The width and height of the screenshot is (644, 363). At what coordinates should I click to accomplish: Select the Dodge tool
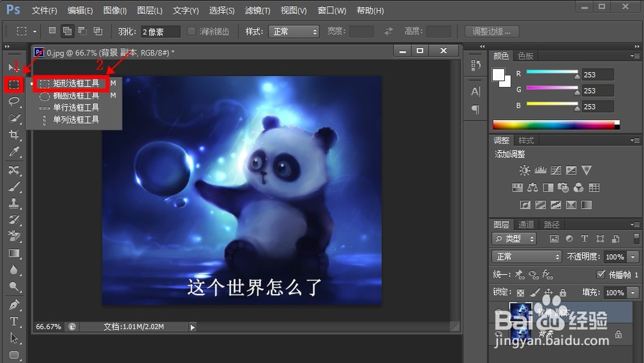(14, 286)
